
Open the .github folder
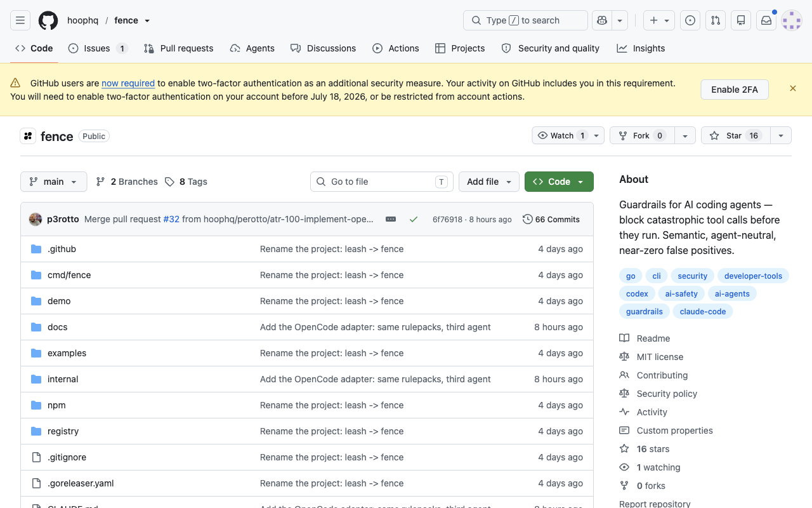tap(62, 249)
